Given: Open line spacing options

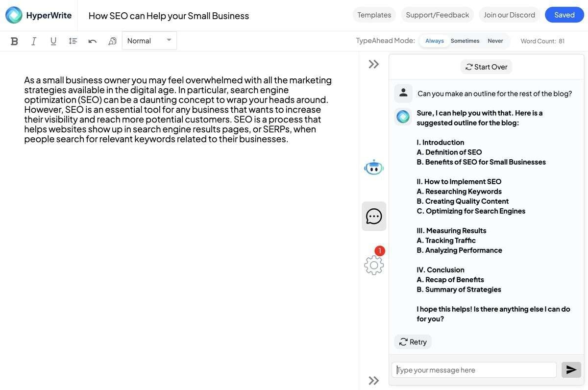Looking at the screenshot, I should click(73, 41).
